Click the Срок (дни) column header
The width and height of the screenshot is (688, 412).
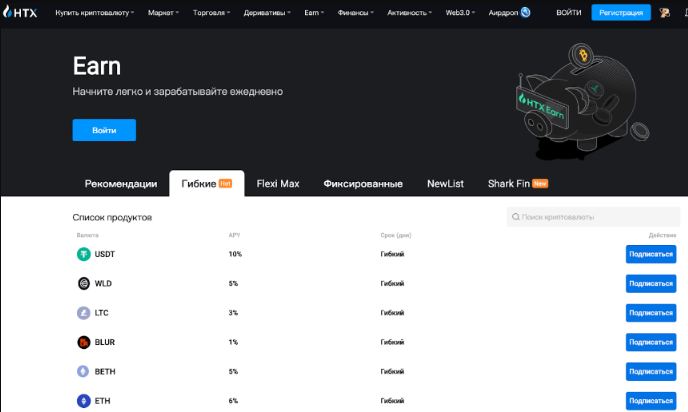point(396,235)
